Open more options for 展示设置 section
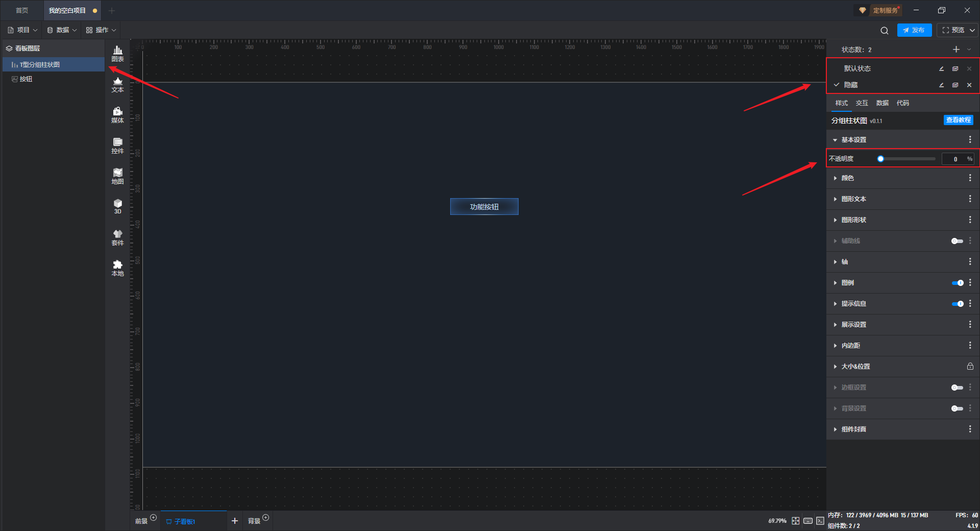Viewport: 980px width, 531px height. point(970,325)
